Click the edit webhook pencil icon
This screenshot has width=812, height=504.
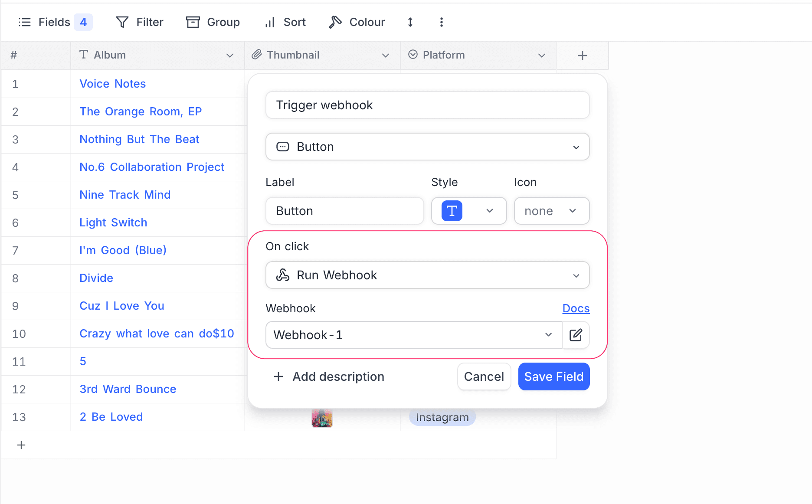click(576, 335)
